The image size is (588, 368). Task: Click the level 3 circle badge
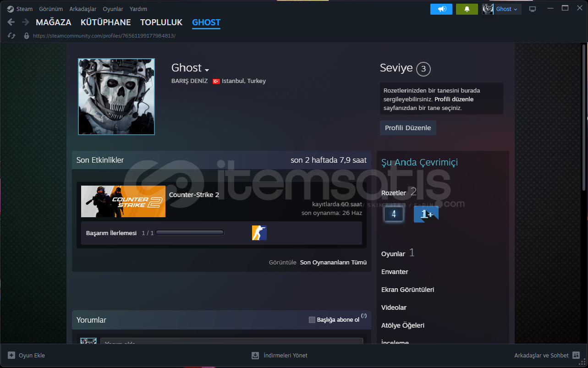423,69
